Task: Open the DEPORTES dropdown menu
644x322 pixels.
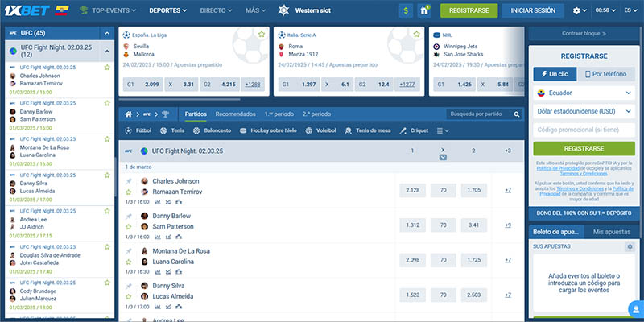Action: pos(167,10)
